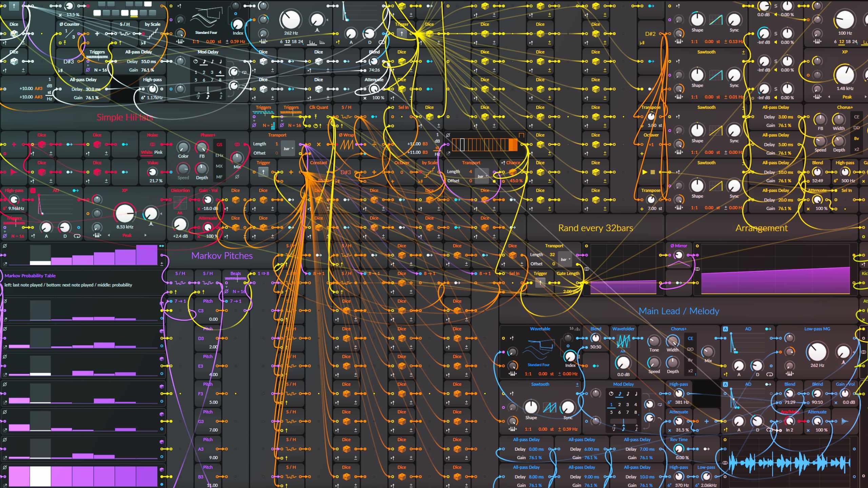Click the Wavefolder waveform display icon
This screenshot has width=868, height=488.
coord(623,341)
